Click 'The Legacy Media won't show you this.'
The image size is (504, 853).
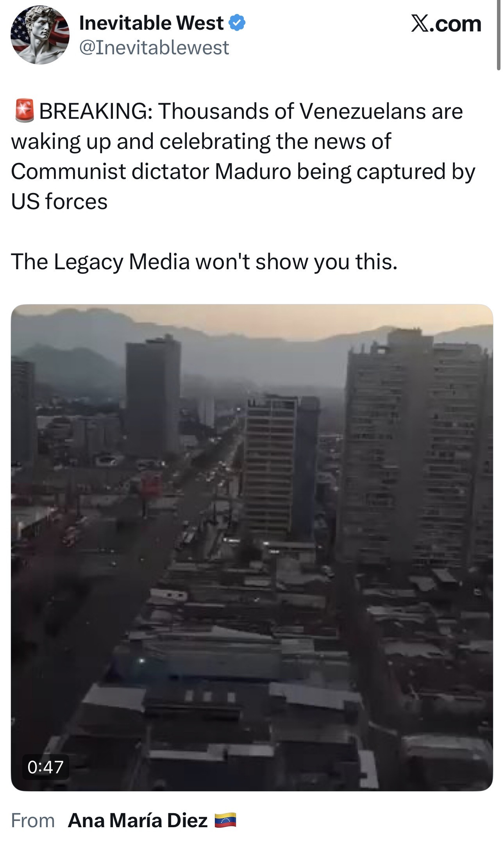click(204, 261)
